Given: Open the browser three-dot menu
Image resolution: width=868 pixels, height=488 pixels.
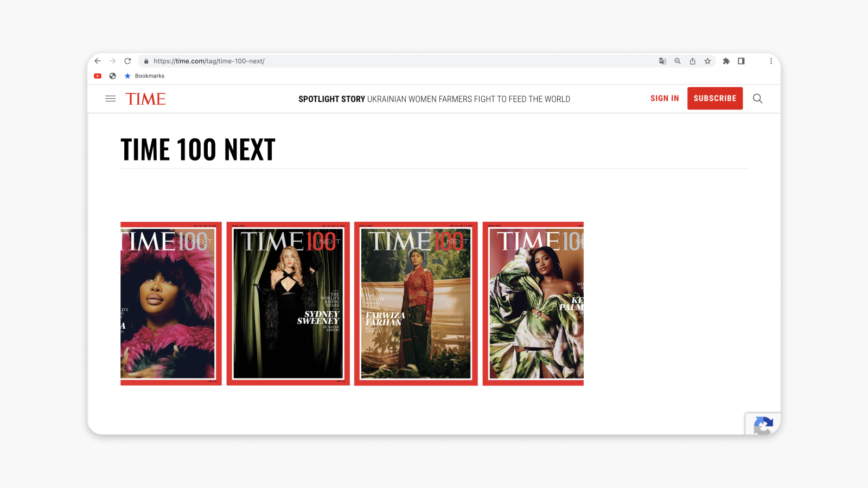Looking at the screenshot, I should [x=771, y=61].
